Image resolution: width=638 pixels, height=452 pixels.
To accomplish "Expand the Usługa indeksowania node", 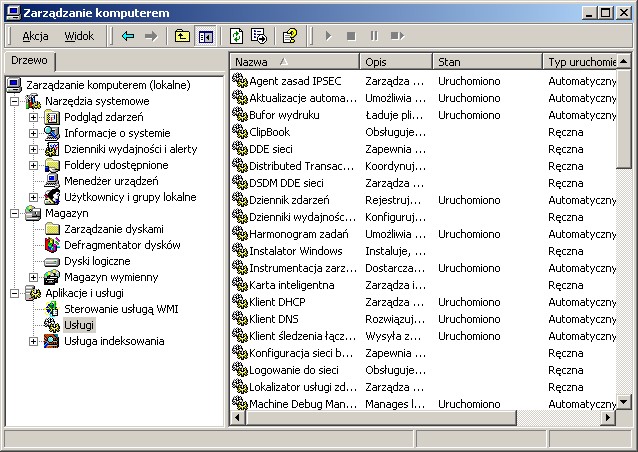I will tap(33, 341).
